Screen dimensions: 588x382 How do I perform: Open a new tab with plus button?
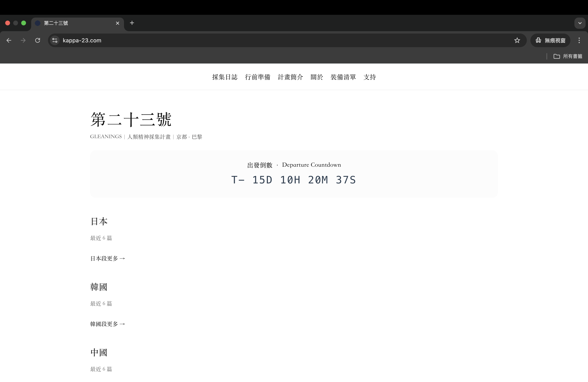tap(132, 23)
